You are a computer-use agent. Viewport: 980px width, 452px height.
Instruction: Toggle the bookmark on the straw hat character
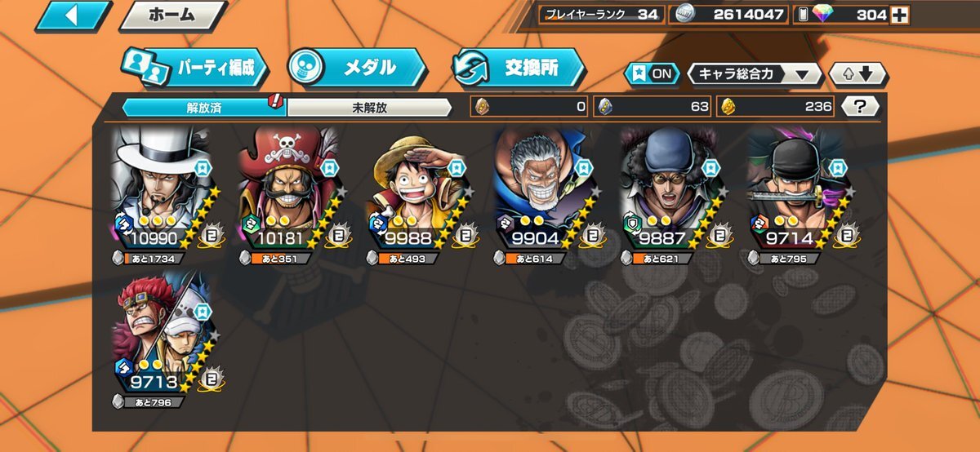tap(456, 167)
